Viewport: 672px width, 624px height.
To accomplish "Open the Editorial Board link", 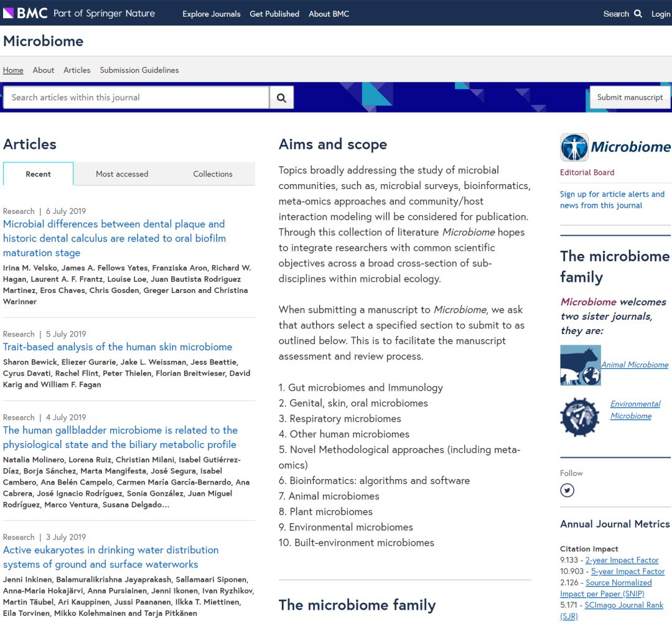I will pos(587,172).
